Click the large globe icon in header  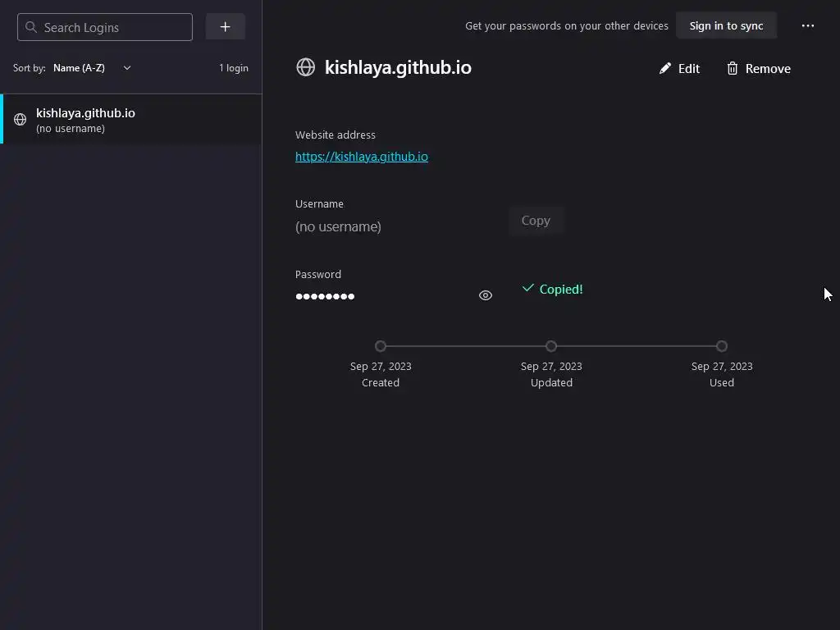306,67
